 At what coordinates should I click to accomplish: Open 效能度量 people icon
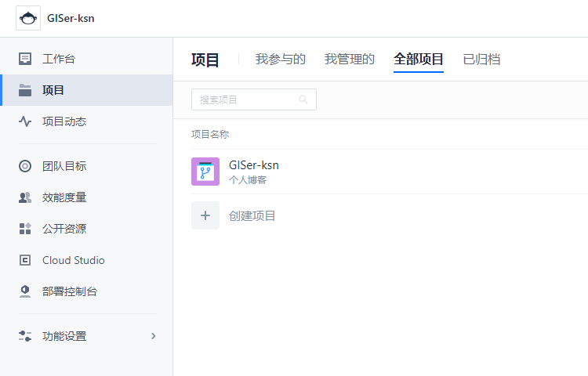click(25, 197)
